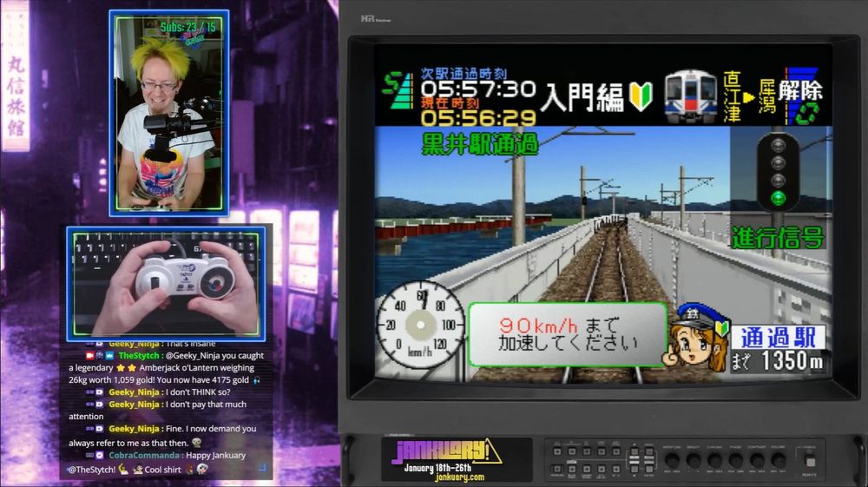
Task: Click the speedometer gauge in the game
Action: 421,326
